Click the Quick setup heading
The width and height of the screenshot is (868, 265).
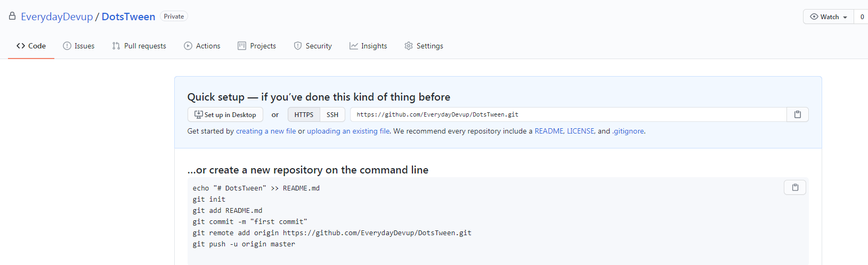point(319,97)
